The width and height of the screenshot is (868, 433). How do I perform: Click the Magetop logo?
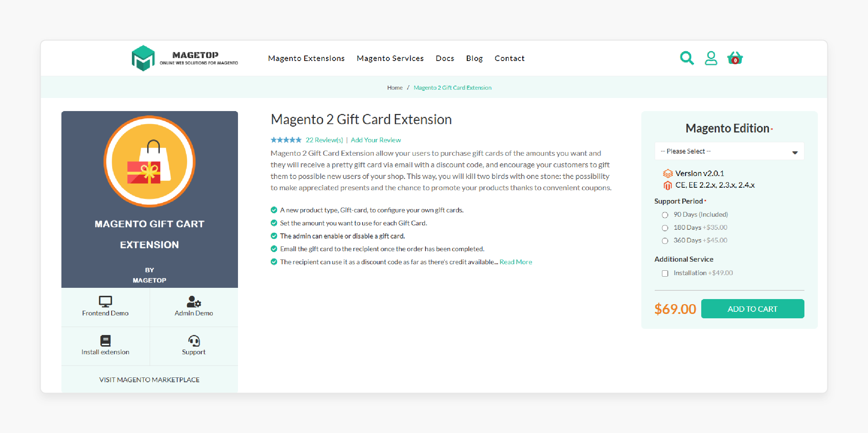(x=185, y=58)
